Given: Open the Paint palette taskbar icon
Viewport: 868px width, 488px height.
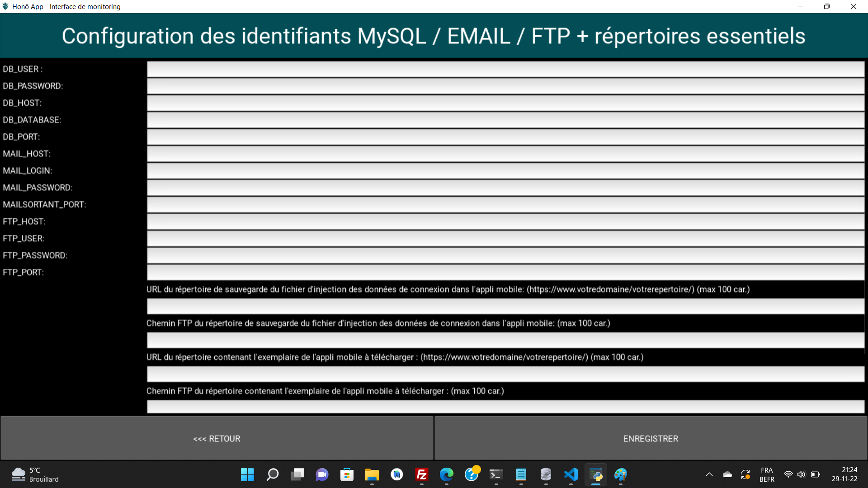Looking at the screenshot, I should [x=620, y=474].
